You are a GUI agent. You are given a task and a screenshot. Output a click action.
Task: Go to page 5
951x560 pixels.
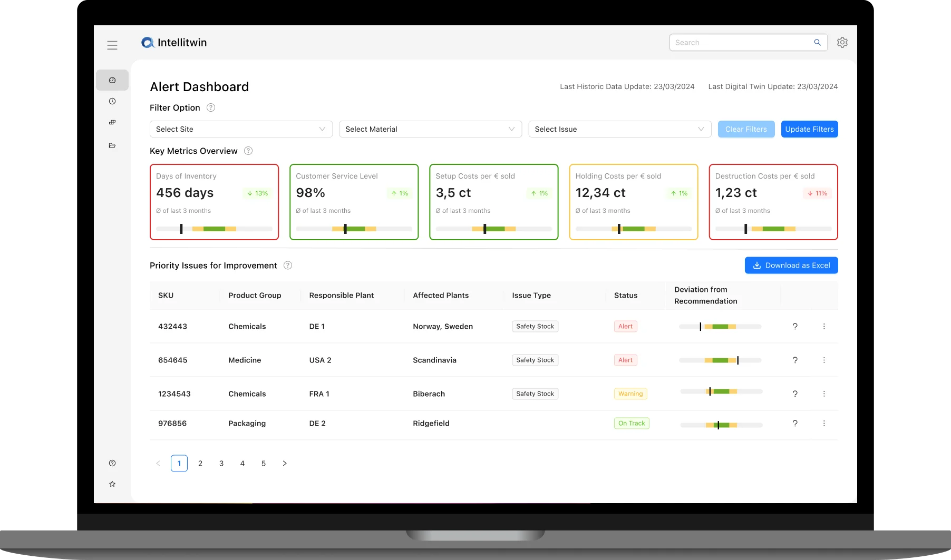coord(264,464)
